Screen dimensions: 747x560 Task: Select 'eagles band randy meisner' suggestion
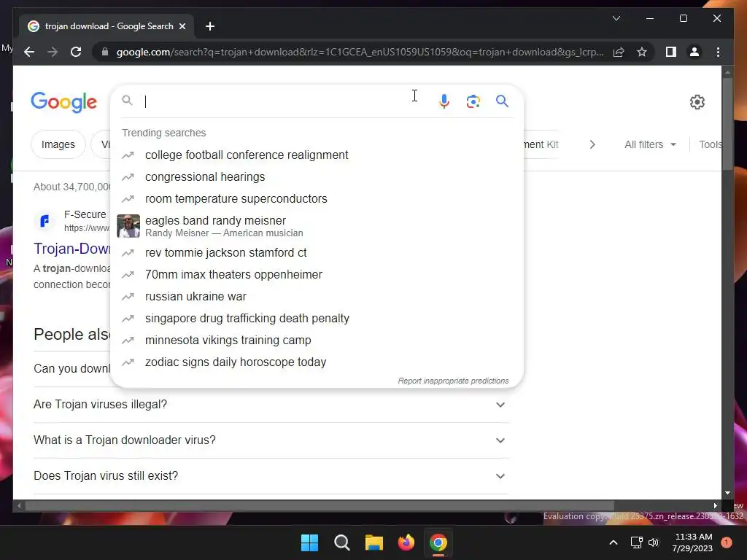click(317, 226)
